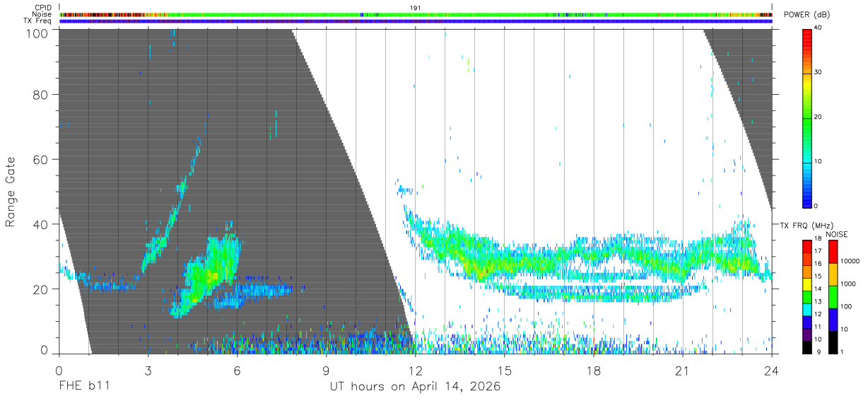Click the 21 tick on the UT hours axis
868x401 pixels.
[682, 370]
